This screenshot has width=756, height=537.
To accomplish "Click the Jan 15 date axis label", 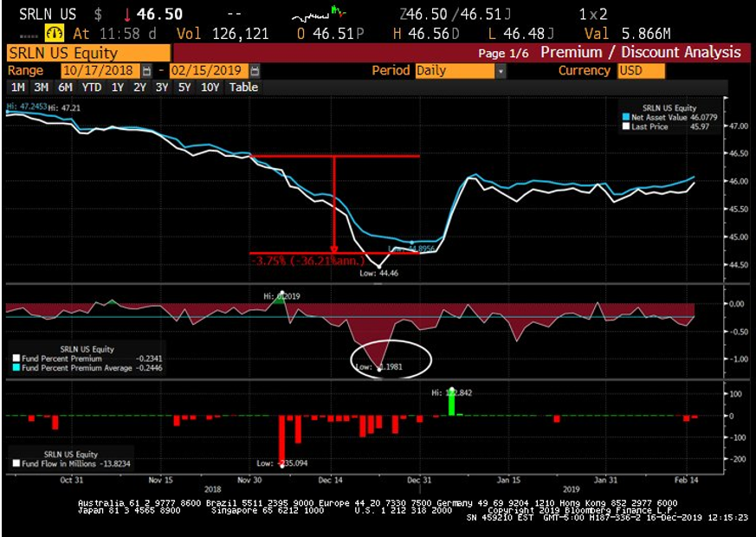I will click(x=508, y=480).
